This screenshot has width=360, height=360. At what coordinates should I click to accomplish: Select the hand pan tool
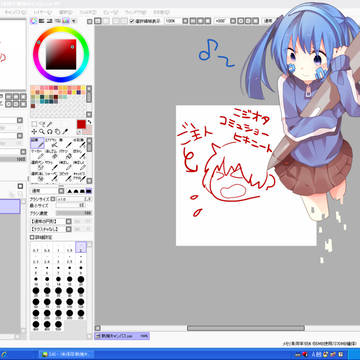click(x=57, y=131)
